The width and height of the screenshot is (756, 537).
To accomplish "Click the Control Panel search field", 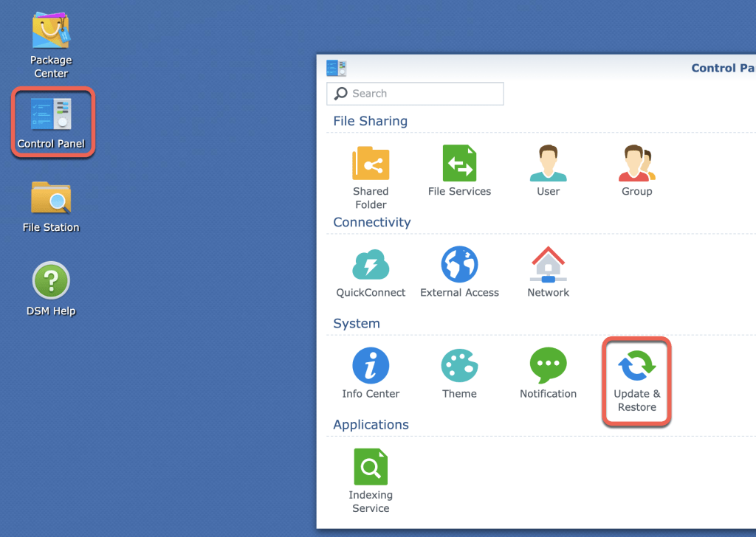I will click(x=415, y=94).
